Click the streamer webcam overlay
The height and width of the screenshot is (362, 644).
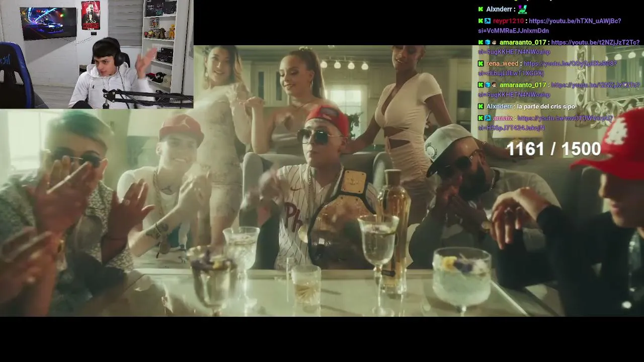(x=97, y=54)
